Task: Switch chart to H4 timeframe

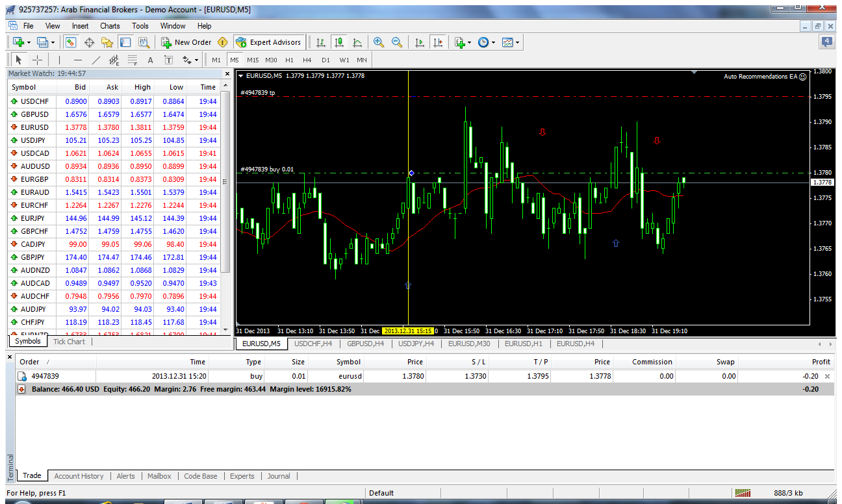Action: point(307,60)
